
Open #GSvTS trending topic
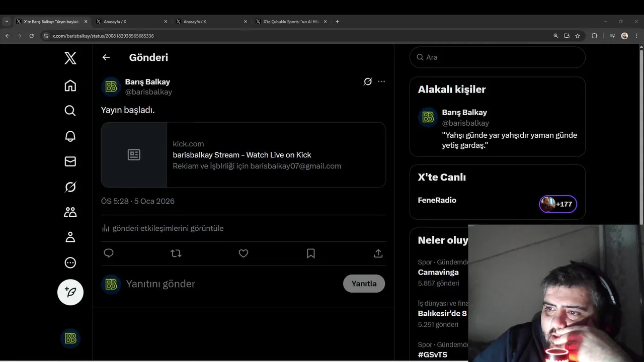pyautogui.click(x=432, y=355)
